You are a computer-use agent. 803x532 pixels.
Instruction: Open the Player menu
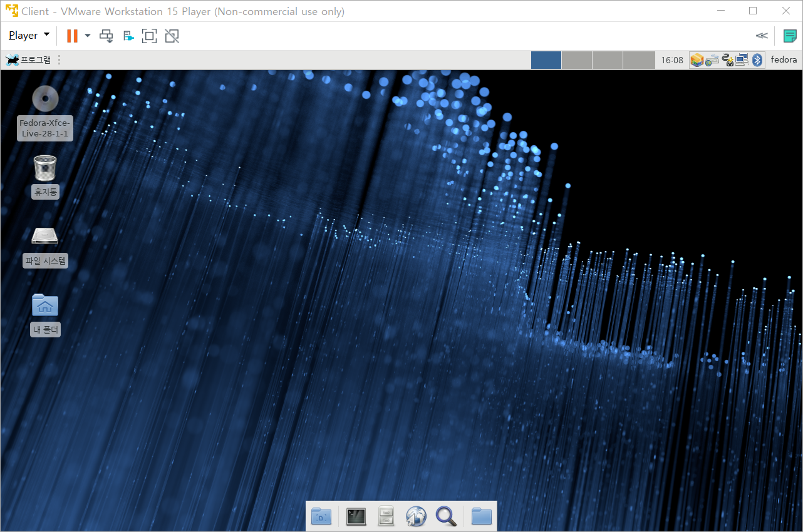pos(29,36)
